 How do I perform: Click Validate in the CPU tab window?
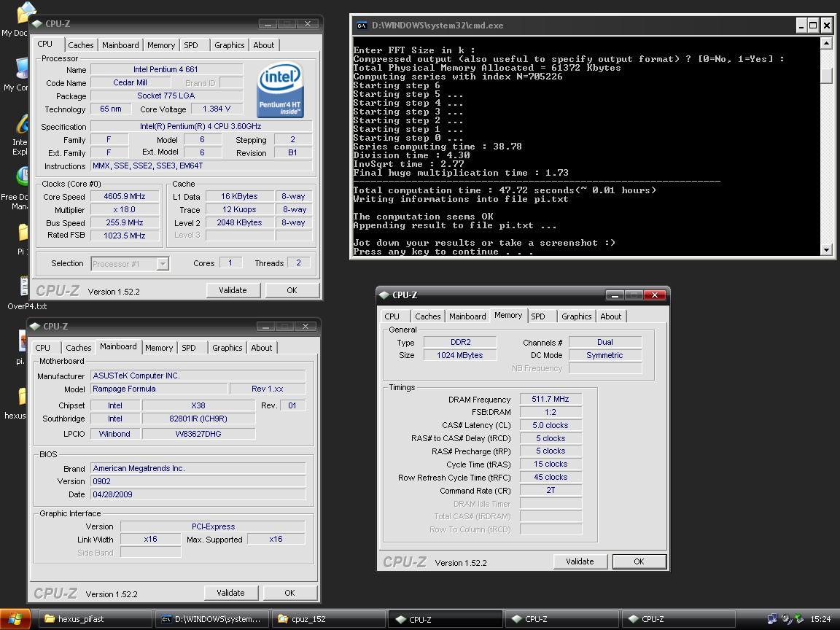233,290
